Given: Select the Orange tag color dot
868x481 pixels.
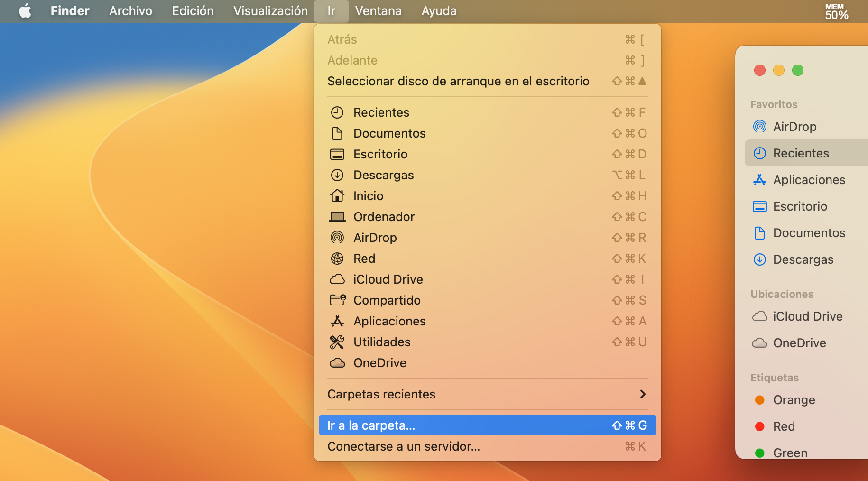Looking at the screenshot, I should pos(759,400).
